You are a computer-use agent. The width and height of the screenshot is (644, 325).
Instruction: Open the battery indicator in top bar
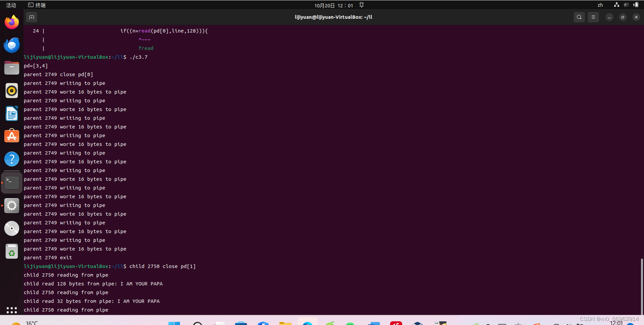coord(636,5)
